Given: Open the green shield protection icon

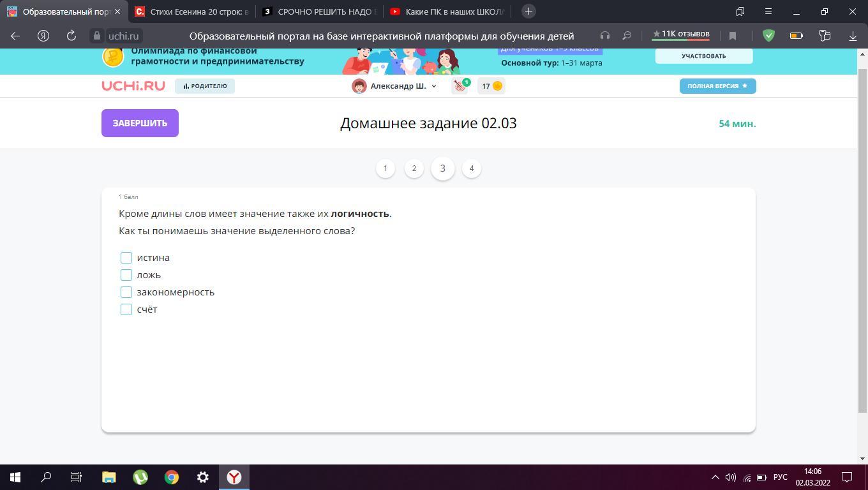Looking at the screenshot, I should [x=768, y=36].
